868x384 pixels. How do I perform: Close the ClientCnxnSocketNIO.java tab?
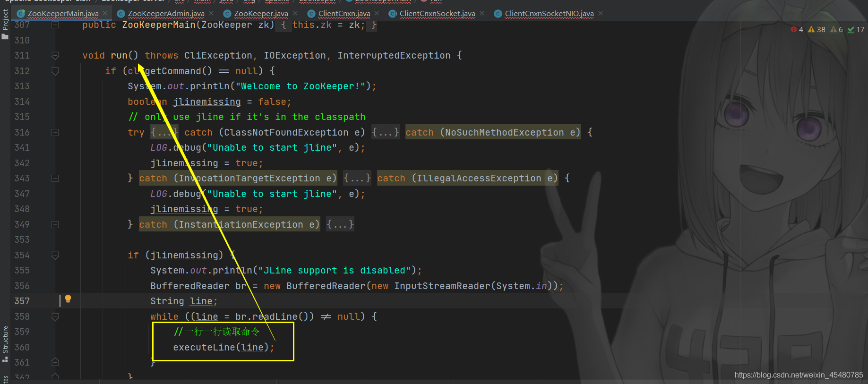click(601, 13)
